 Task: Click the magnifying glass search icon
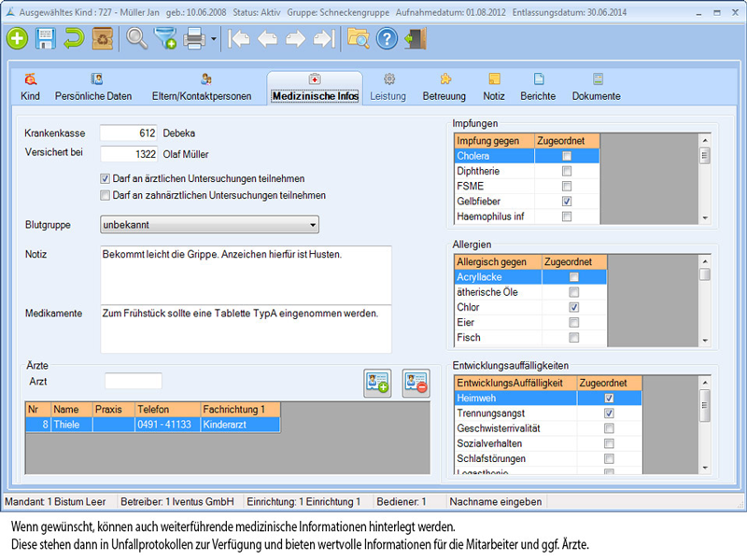point(137,38)
